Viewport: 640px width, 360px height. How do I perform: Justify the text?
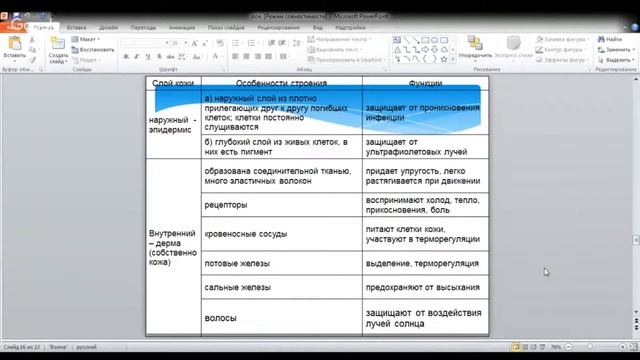coord(268,57)
